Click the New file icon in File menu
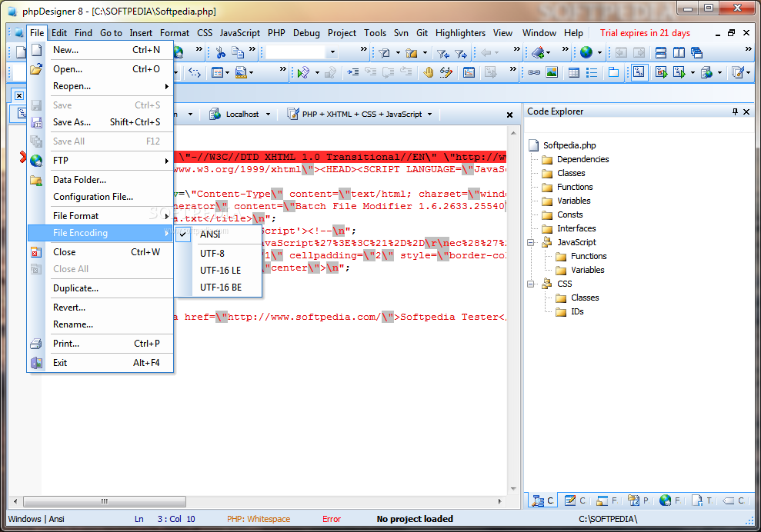 tap(36, 50)
